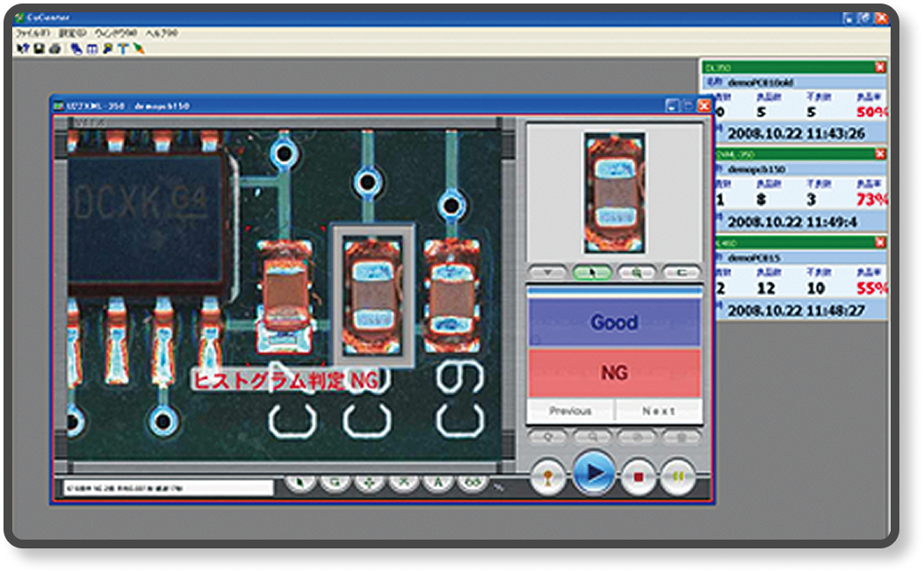The image size is (924, 573).
Task: Select the blue Good judgment bar
Action: 614,323
